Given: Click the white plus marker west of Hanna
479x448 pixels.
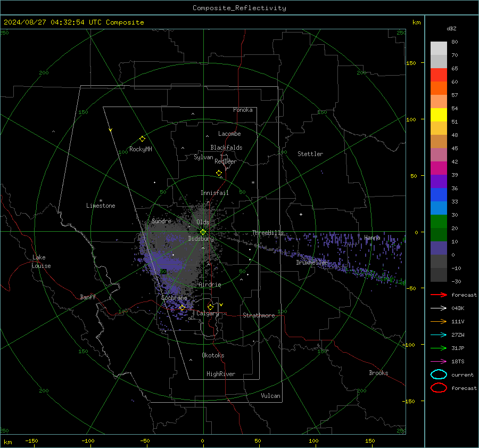Looking at the screenshot, I should 301,214.
